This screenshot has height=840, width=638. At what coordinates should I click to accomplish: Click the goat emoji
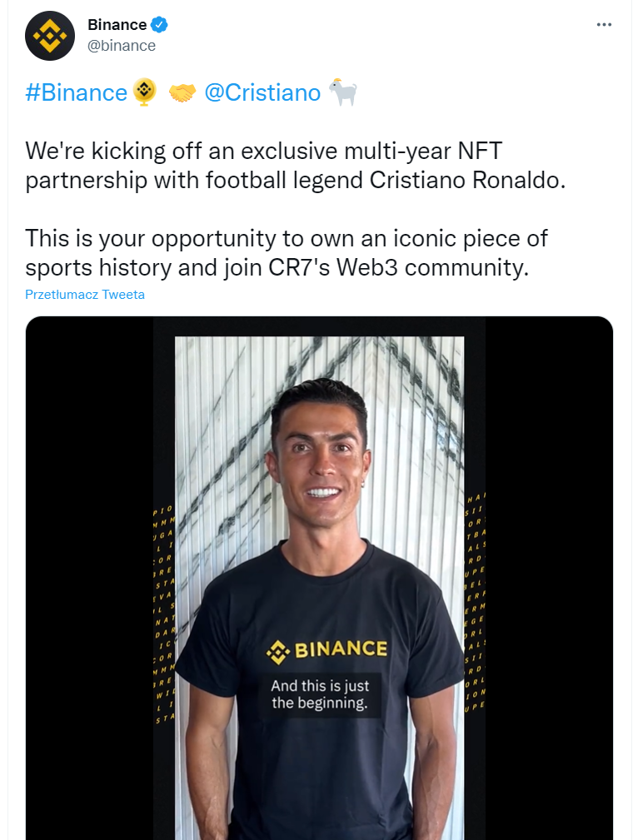[x=343, y=92]
